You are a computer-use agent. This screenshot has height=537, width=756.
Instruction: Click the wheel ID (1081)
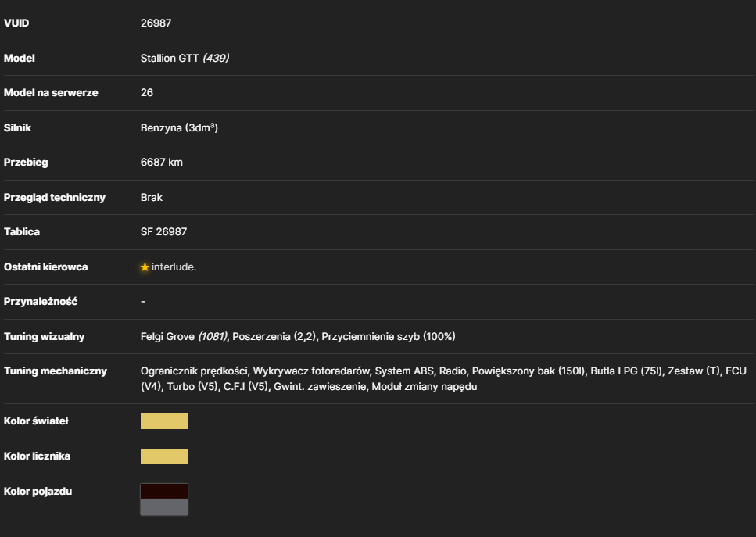point(212,336)
